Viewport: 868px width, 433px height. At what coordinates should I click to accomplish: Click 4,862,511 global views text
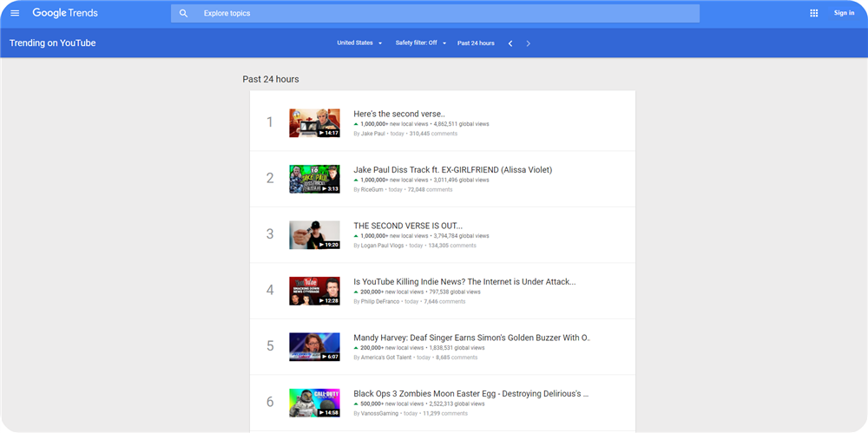point(461,124)
